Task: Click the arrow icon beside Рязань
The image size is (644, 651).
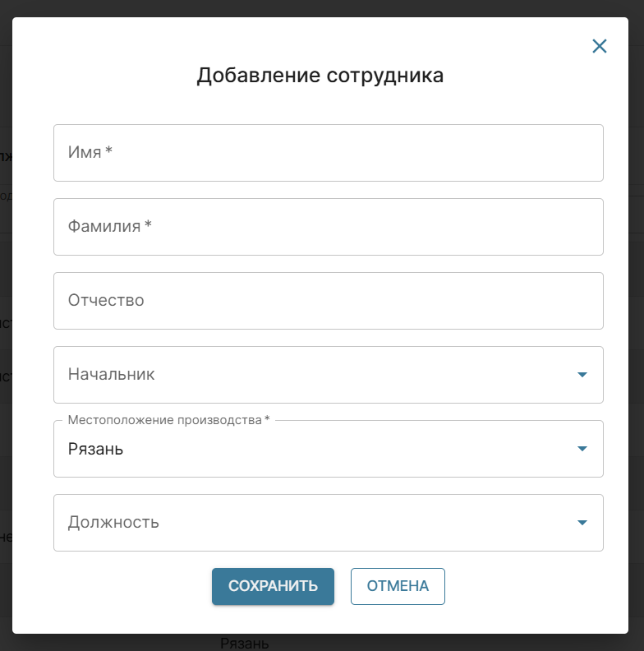Action: click(x=582, y=449)
